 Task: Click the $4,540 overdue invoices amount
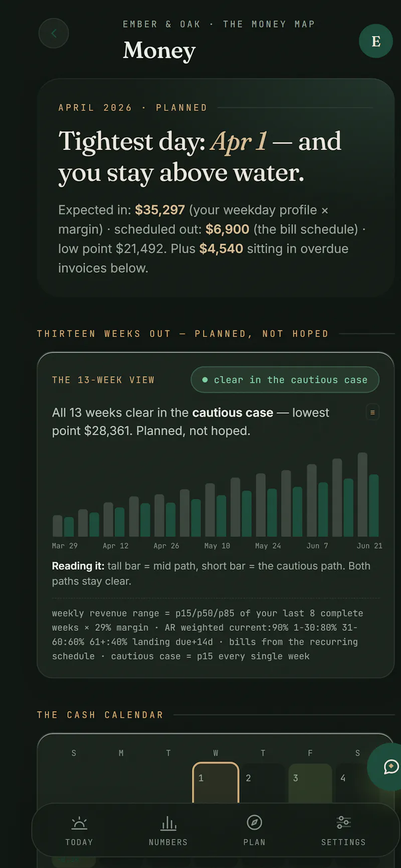click(x=221, y=249)
